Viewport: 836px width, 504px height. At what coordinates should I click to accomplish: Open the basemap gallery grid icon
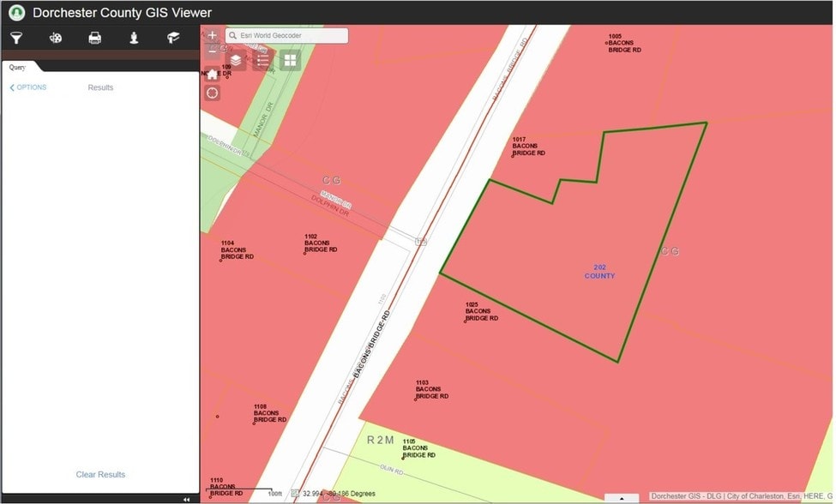click(x=290, y=60)
